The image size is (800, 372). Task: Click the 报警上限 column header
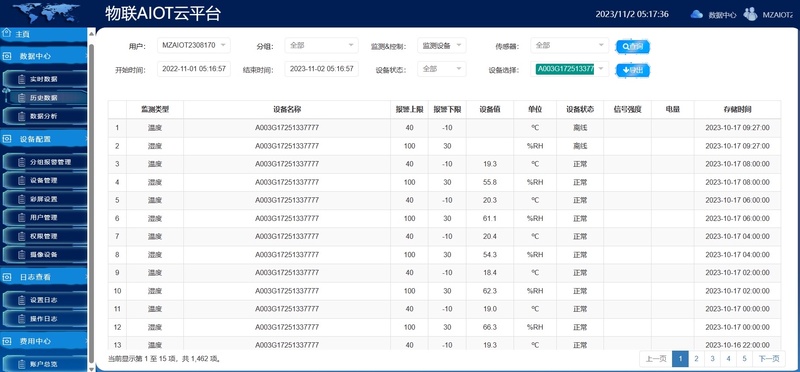(x=410, y=109)
